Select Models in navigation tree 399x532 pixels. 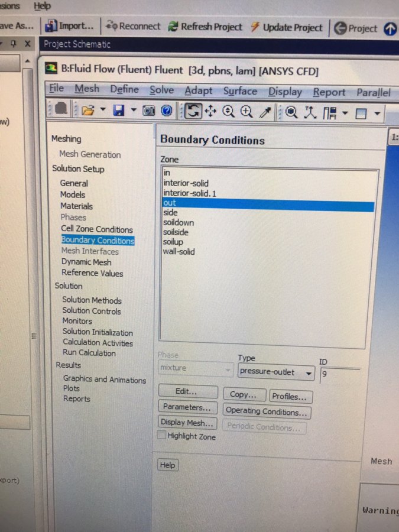click(73, 194)
